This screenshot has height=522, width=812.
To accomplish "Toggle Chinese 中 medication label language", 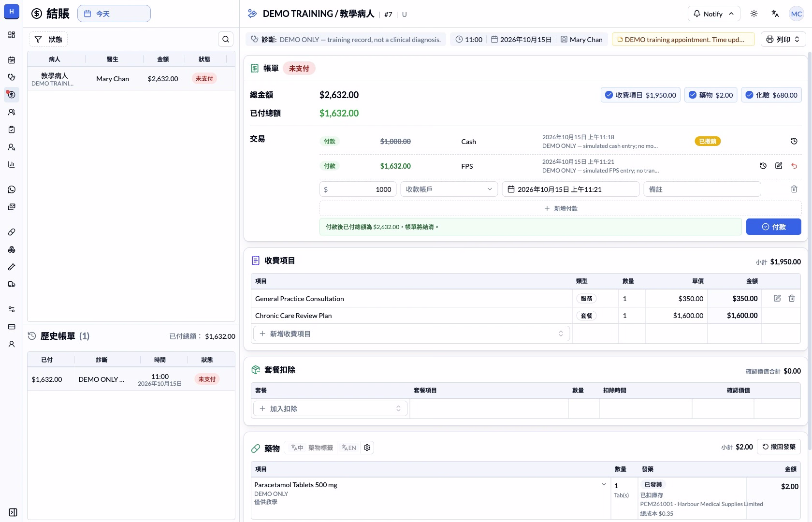I will 297,448.
